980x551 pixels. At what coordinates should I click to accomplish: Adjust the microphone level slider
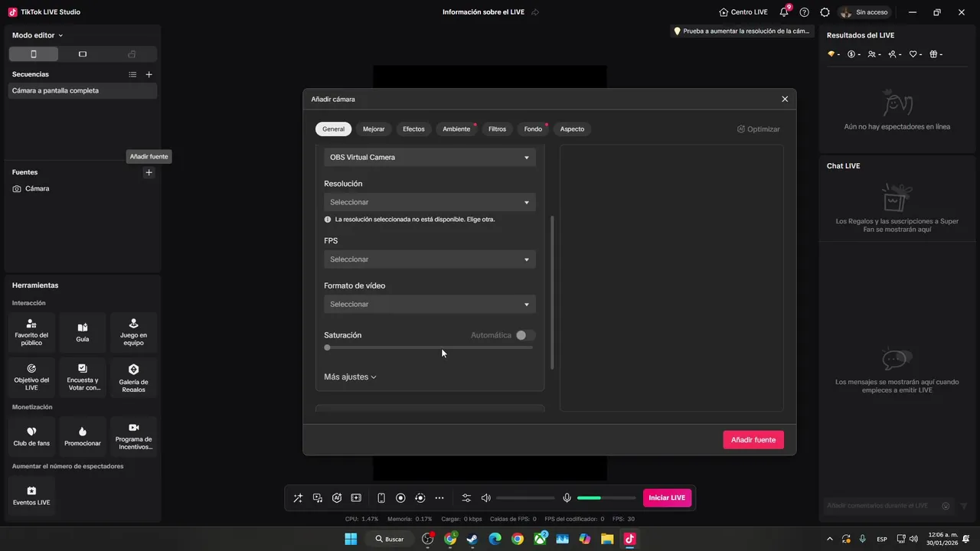pyautogui.click(x=606, y=498)
